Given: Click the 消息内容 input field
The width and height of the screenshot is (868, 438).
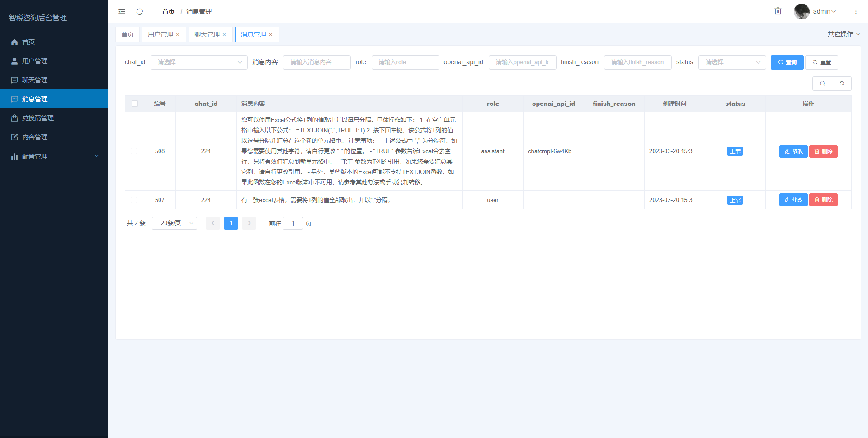Looking at the screenshot, I should (x=317, y=62).
